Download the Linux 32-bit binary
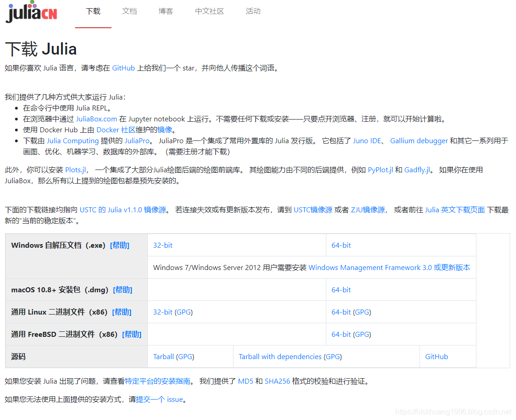 point(163,312)
